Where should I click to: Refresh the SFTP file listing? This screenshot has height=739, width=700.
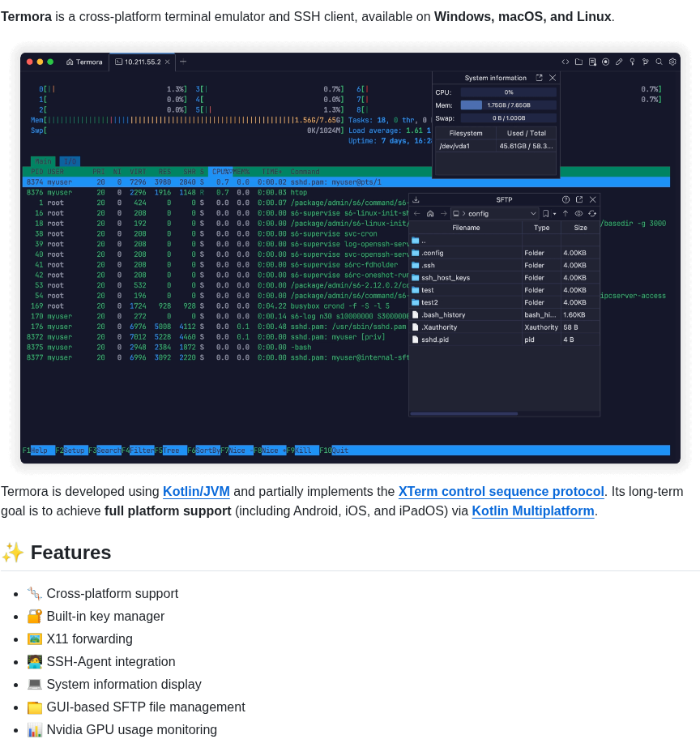coord(592,213)
